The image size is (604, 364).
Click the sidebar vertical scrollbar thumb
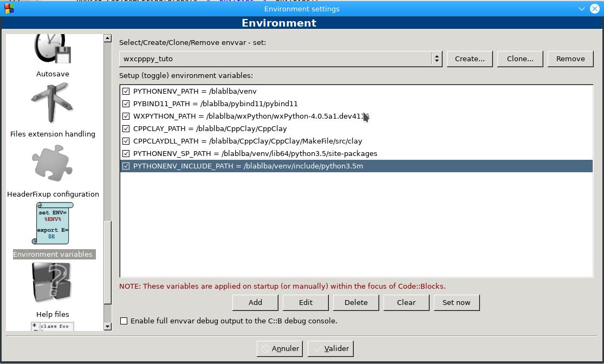pyautogui.click(x=108, y=263)
